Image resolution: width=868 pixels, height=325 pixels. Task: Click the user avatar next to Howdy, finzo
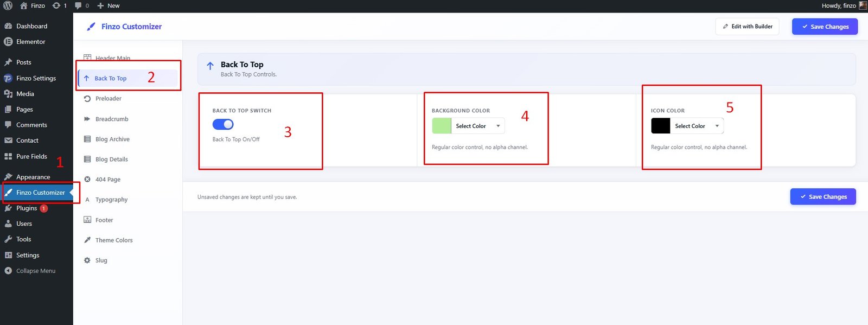pos(863,5)
